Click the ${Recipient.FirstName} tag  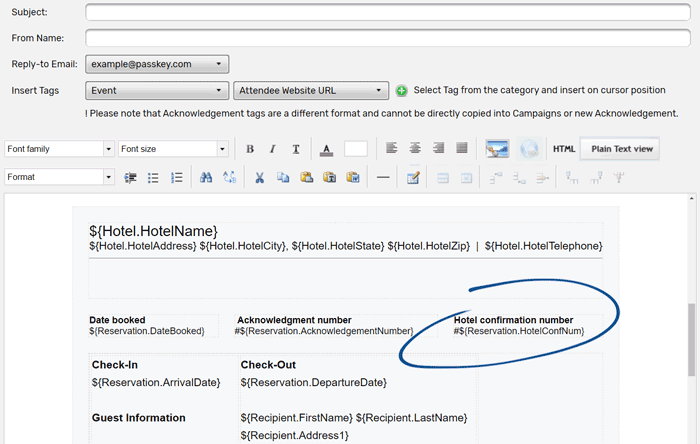296,418
